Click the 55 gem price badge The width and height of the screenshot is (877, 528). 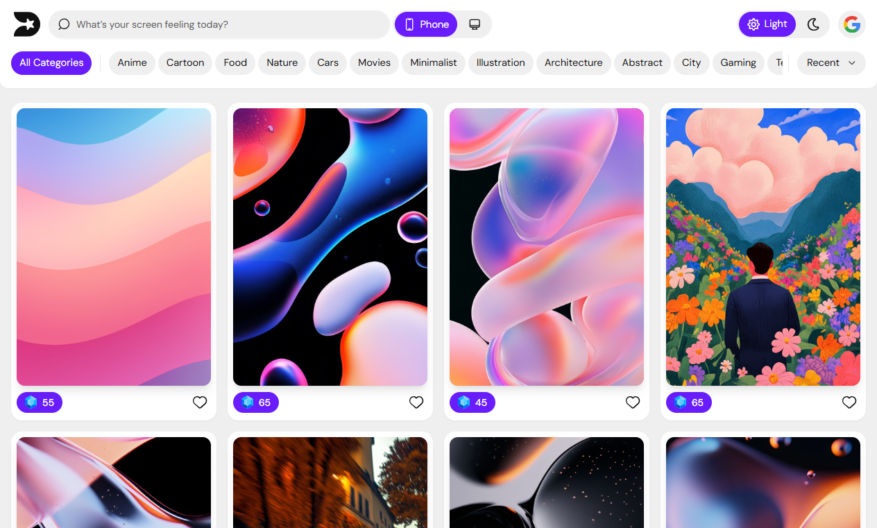(x=40, y=402)
